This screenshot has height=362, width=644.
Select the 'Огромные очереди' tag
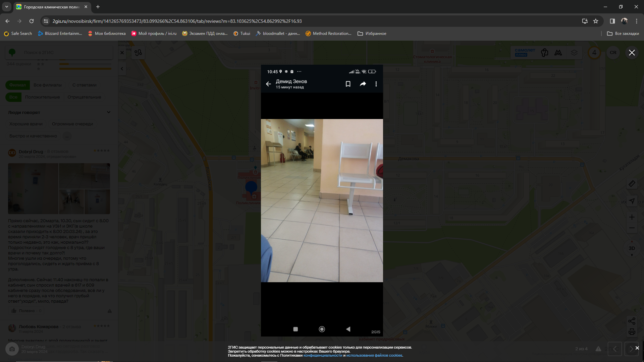pos(72,124)
